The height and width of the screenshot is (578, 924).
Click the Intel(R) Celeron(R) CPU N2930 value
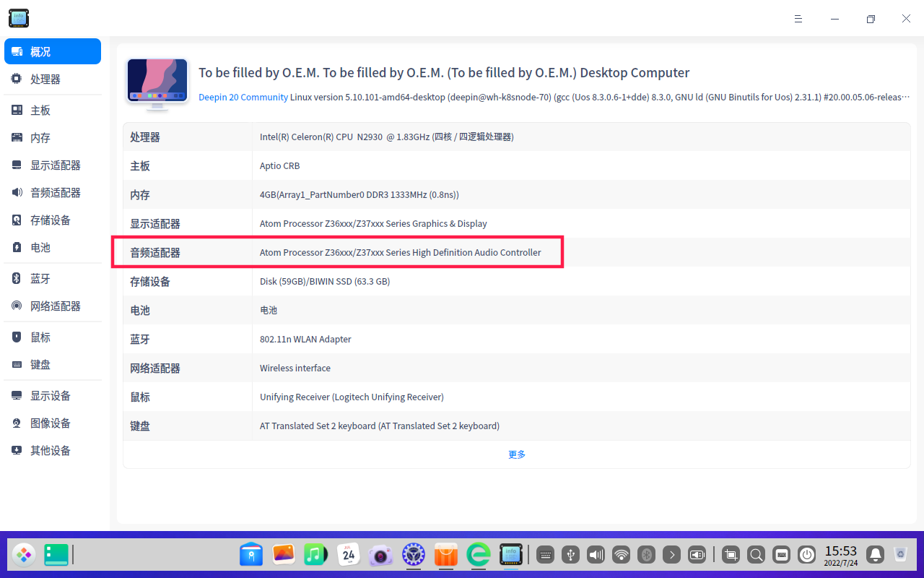coord(387,137)
